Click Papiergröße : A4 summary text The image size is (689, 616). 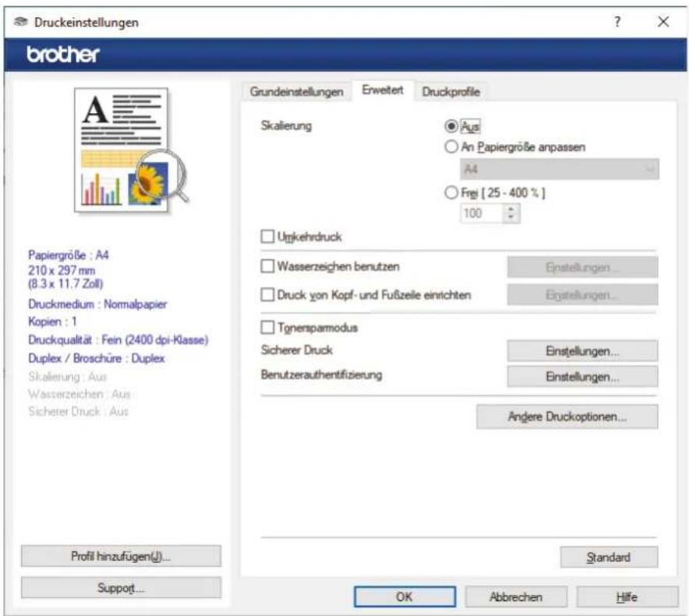click(68, 255)
